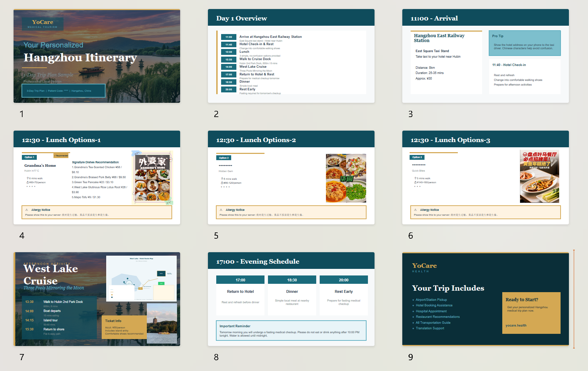The width and height of the screenshot is (588, 371).
Task: Click 'West Lake Cruise' entry in Day 1 Overview
Action: coord(253,67)
